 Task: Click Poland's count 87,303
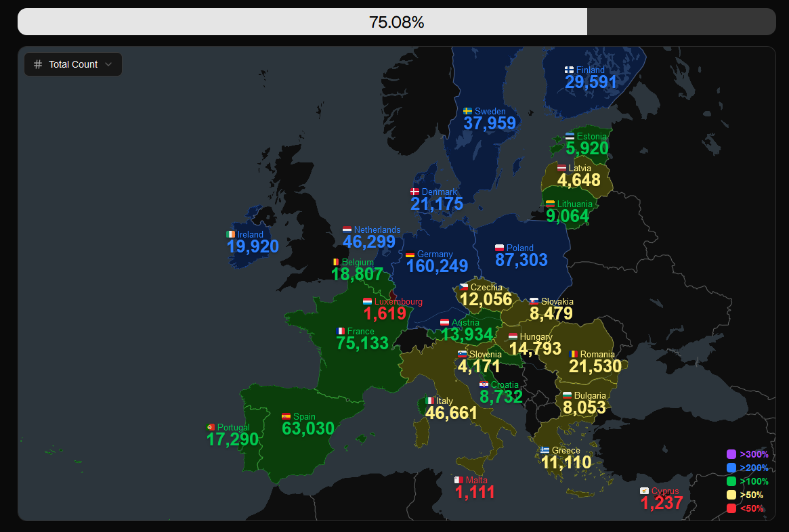click(x=521, y=260)
